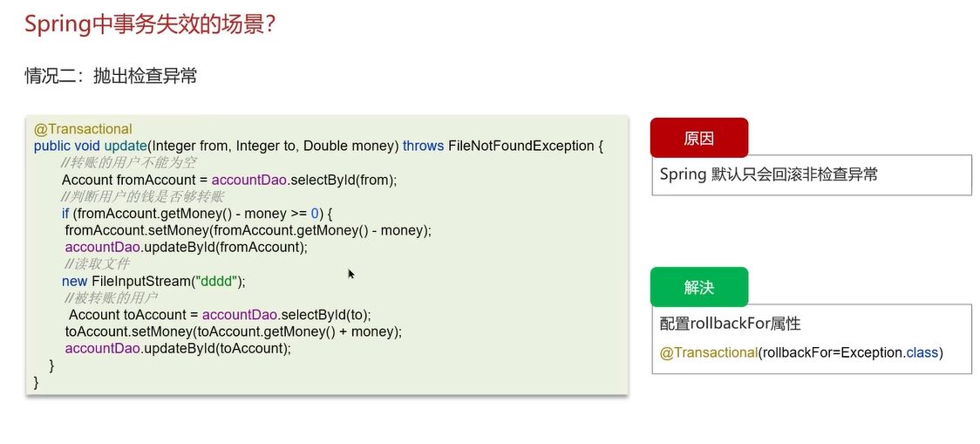This screenshot has height=444, width=980.
Task: Click the toAccount.setMoney line
Action: (233, 331)
